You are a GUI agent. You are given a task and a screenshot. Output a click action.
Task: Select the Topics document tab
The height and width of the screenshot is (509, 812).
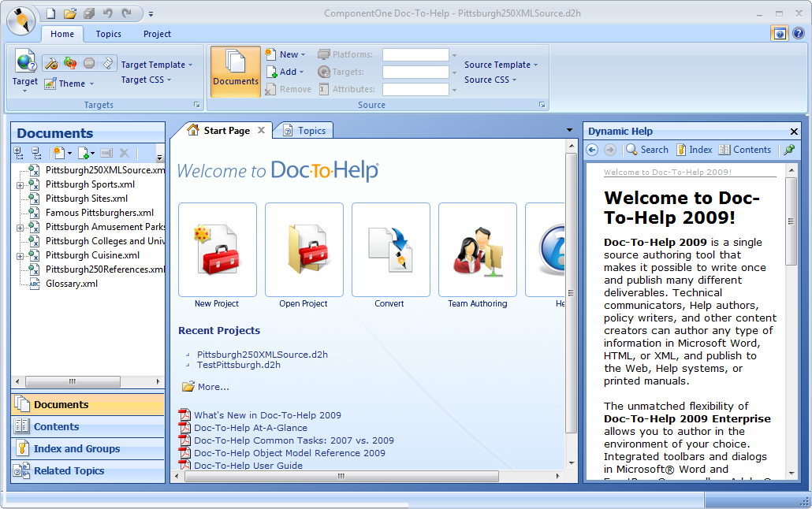304,131
